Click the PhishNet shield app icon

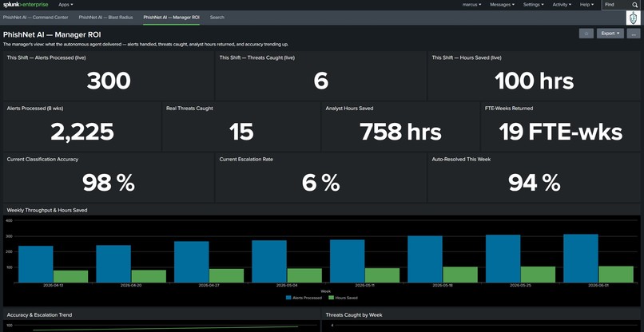point(634,18)
